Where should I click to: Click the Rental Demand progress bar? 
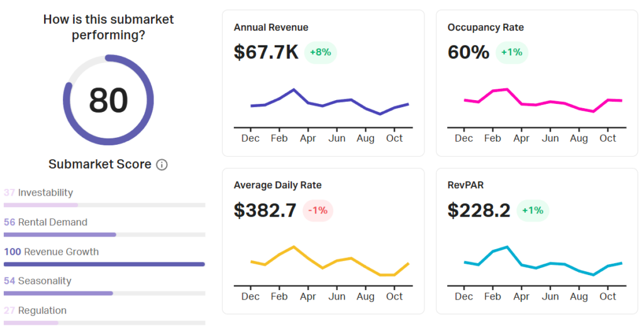[104, 234]
